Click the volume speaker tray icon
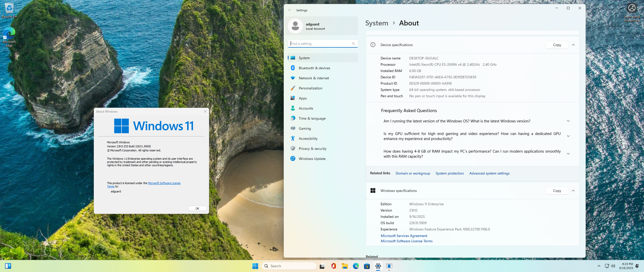The width and height of the screenshot is (644, 272). 613,266
